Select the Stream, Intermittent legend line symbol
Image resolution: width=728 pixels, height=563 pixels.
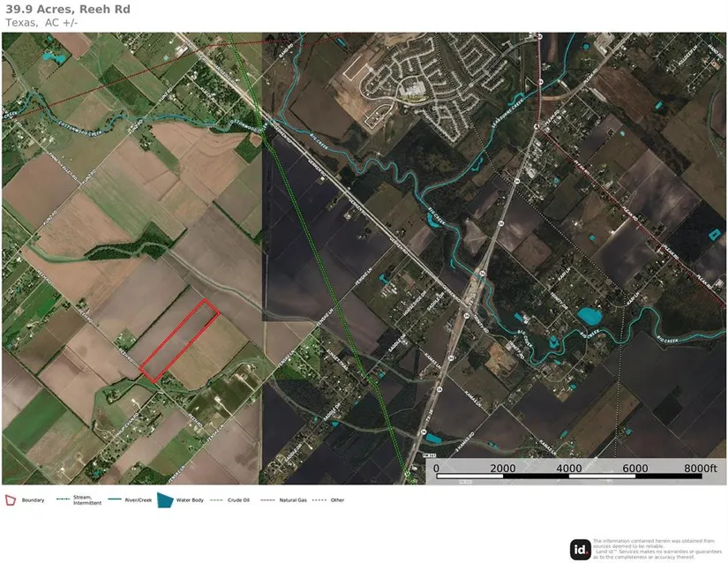(x=63, y=500)
